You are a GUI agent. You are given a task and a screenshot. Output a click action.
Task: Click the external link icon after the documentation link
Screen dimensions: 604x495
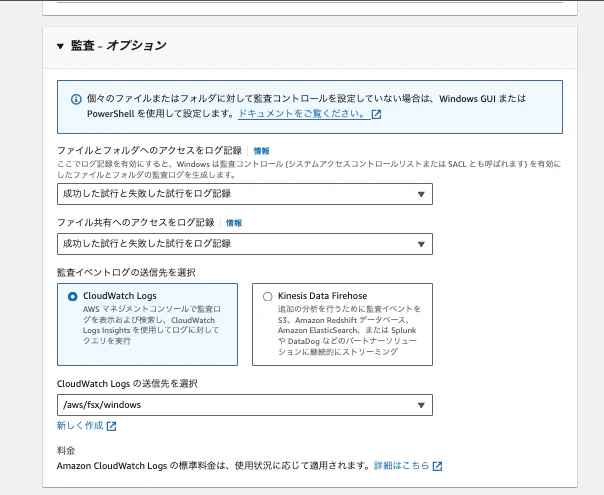click(376, 114)
